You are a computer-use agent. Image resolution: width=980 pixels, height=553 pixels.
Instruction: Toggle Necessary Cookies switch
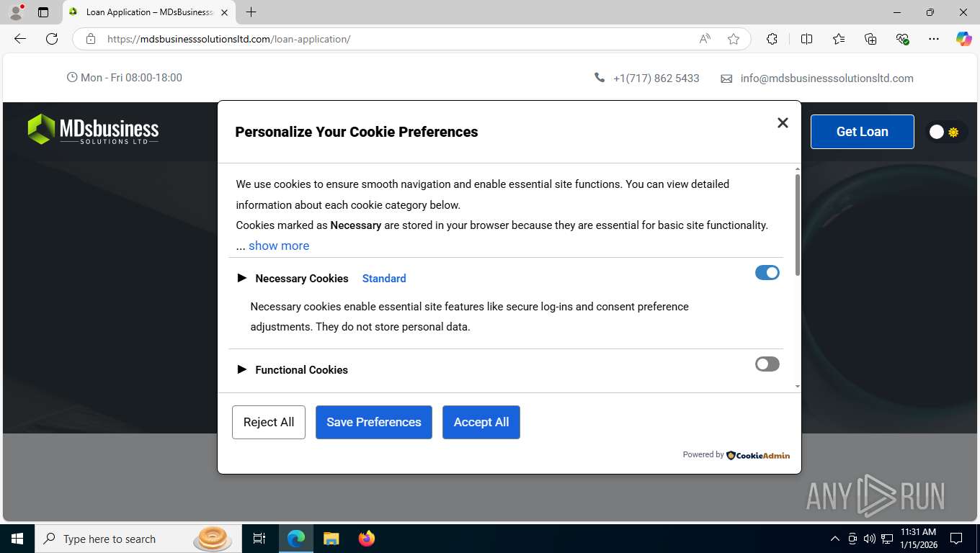pos(767,273)
